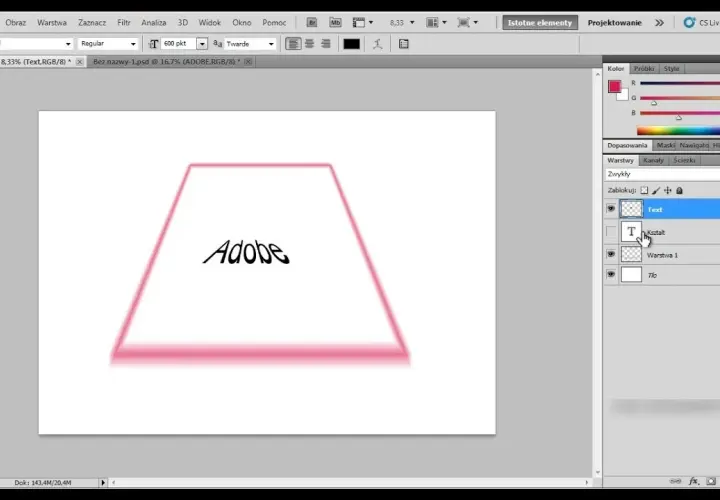Open the Pomoc menu

(274, 22)
